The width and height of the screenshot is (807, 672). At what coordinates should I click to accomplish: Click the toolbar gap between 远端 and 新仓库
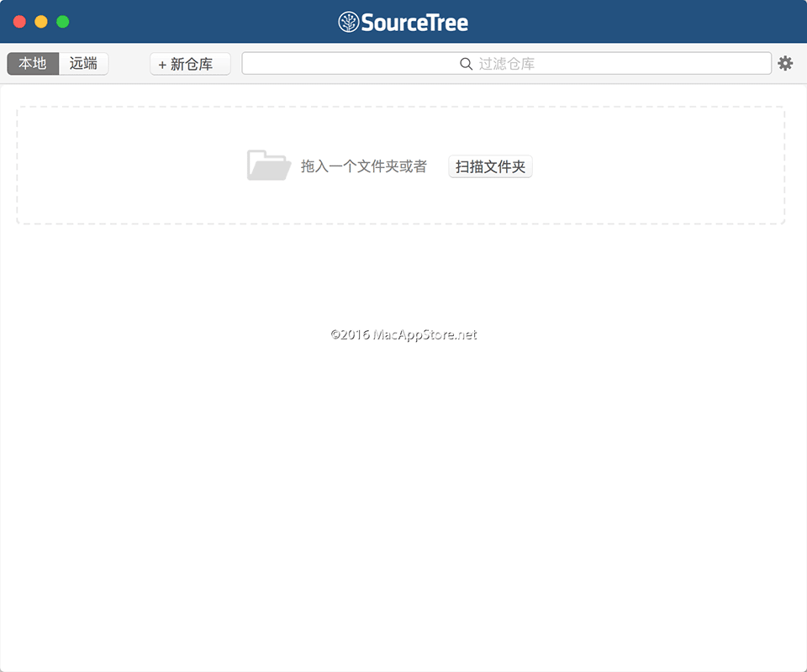coord(129,64)
